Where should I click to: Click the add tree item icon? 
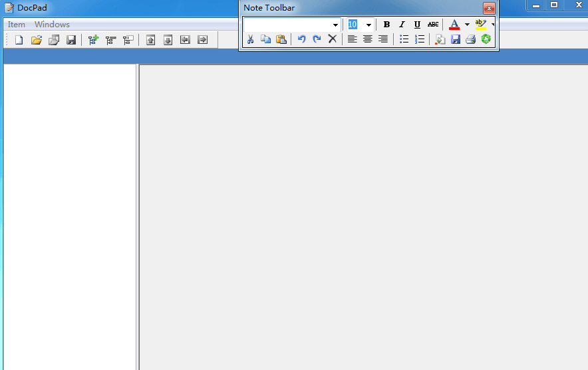click(93, 40)
